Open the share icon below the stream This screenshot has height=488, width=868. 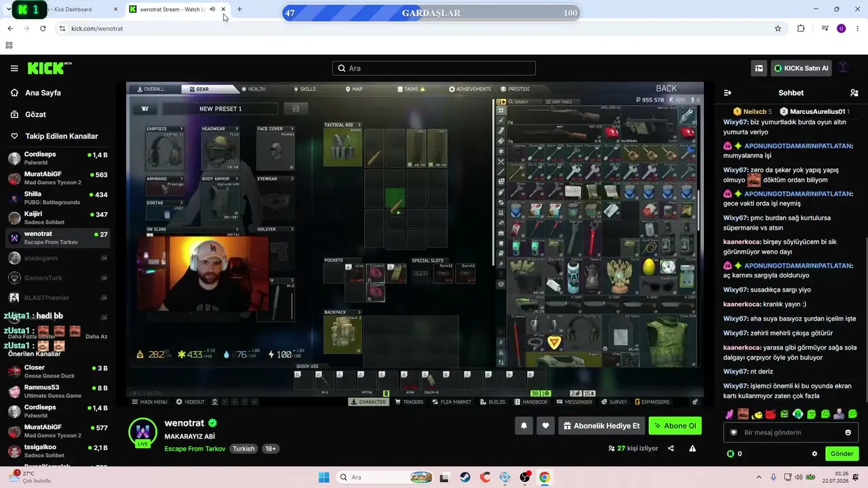point(671,448)
